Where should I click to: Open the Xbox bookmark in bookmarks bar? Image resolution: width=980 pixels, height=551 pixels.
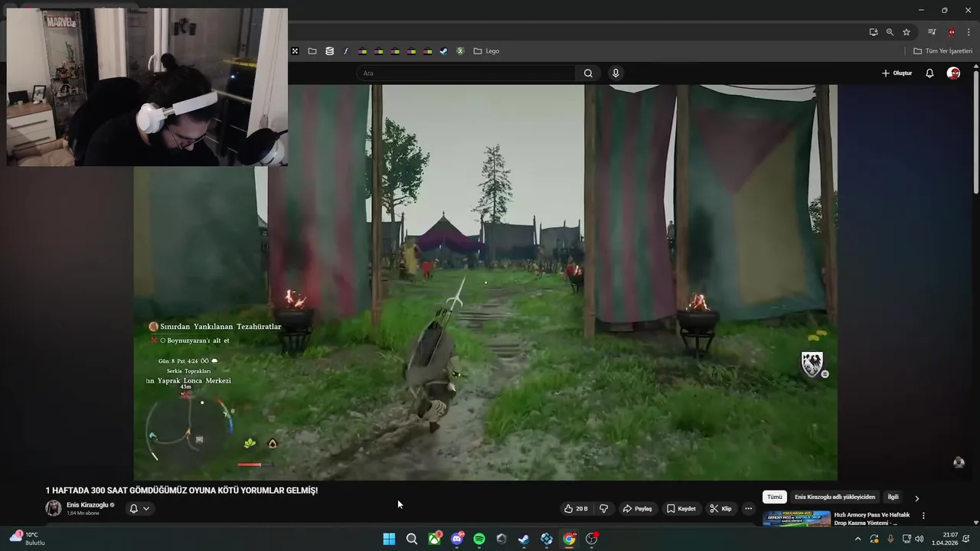(x=460, y=51)
